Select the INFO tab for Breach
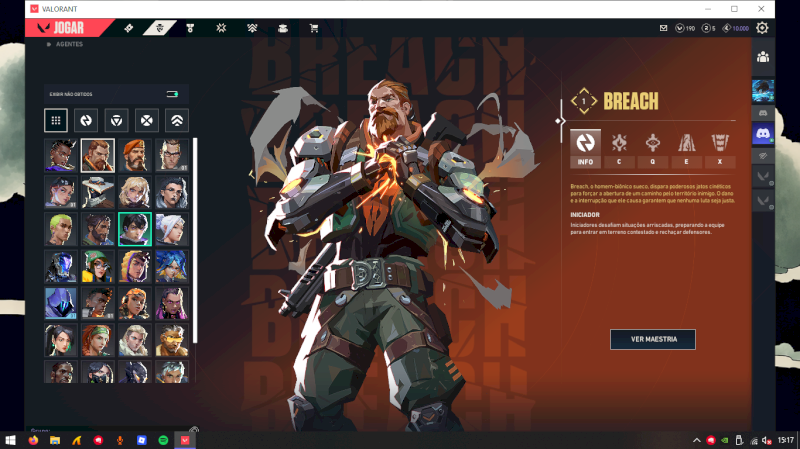This screenshot has width=800, height=449. [585, 148]
